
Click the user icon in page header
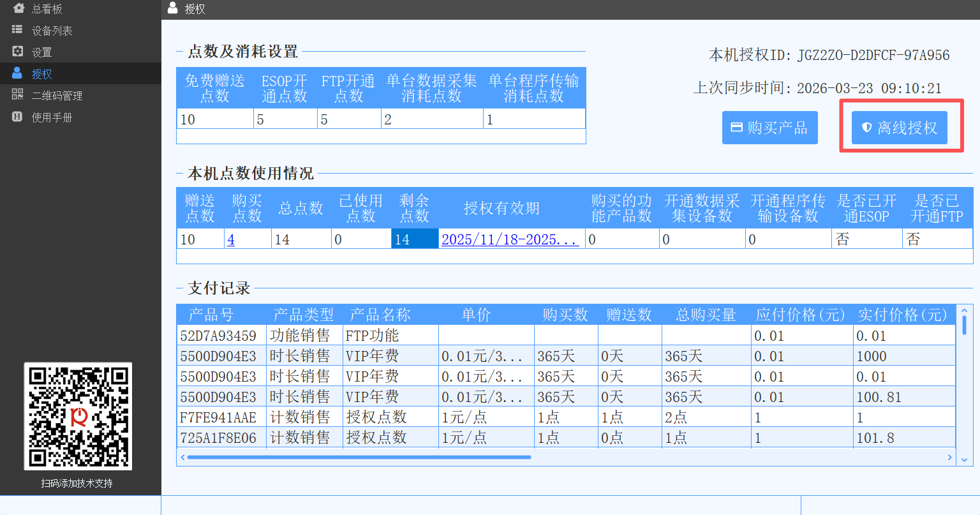pos(172,8)
